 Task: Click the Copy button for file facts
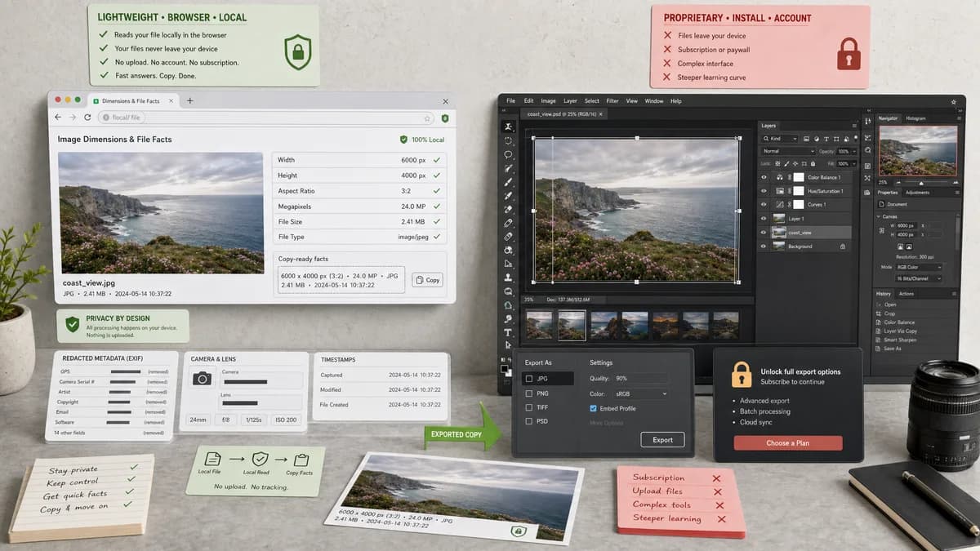coord(427,280)
